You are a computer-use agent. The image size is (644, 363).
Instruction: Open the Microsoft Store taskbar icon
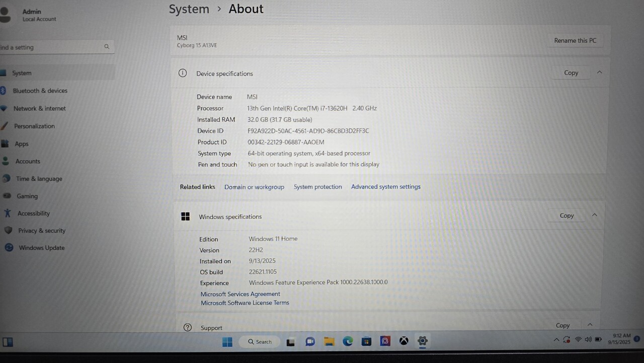366,341
